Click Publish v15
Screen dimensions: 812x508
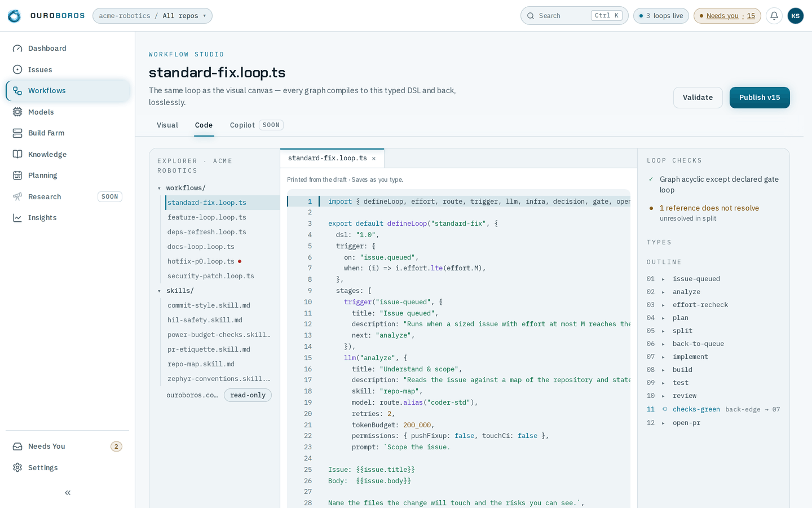pyautogui.click(x=760, y=98)
